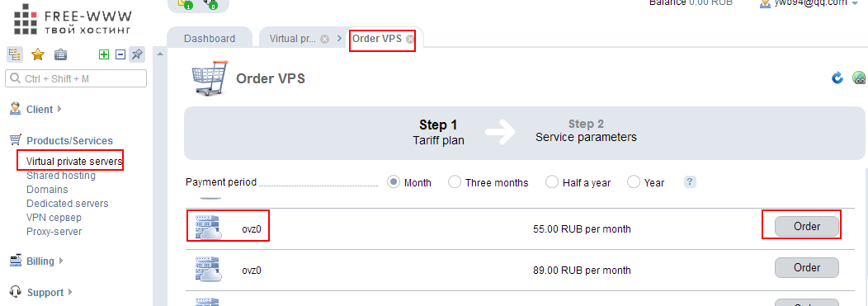868x306 pixels.
Task: Open the favorites star icon
Action: (38, 54)
